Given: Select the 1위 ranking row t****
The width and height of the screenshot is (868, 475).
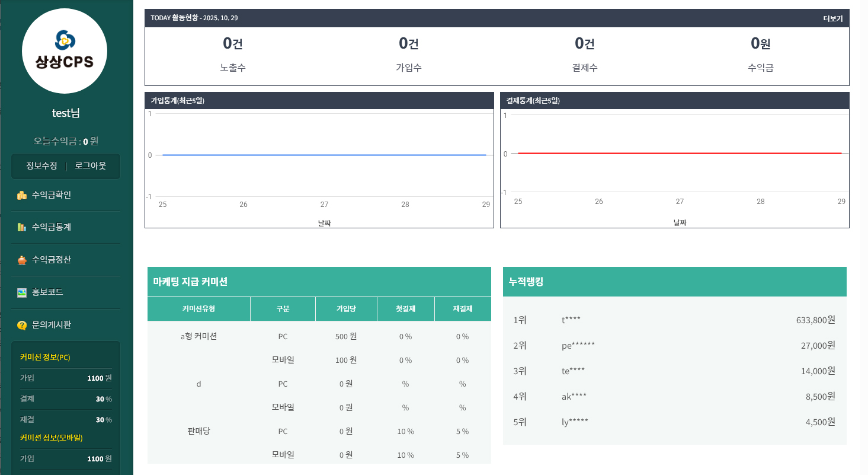Looking at the screenshot, I should point(674,320).
